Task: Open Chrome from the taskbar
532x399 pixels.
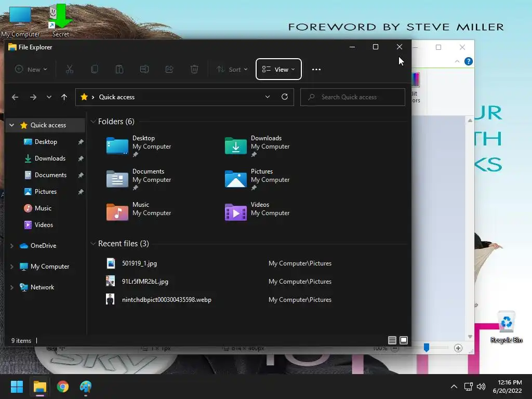Action: [x=62, y=387]
